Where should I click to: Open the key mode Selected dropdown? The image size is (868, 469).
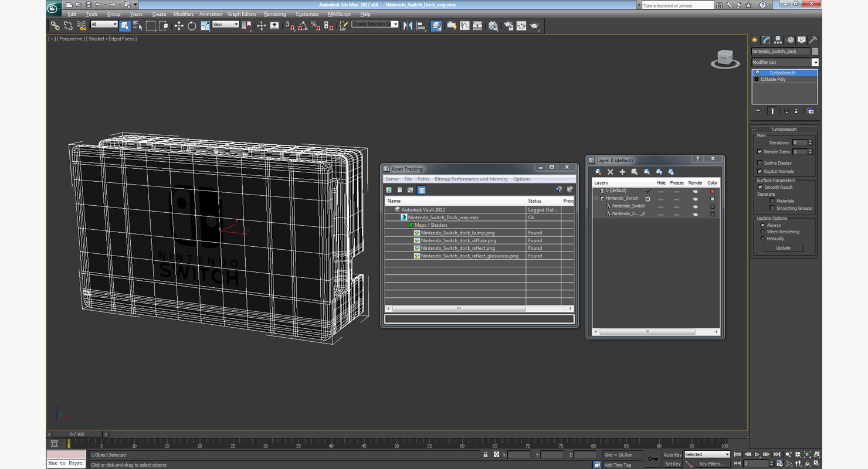click(707, 454)
